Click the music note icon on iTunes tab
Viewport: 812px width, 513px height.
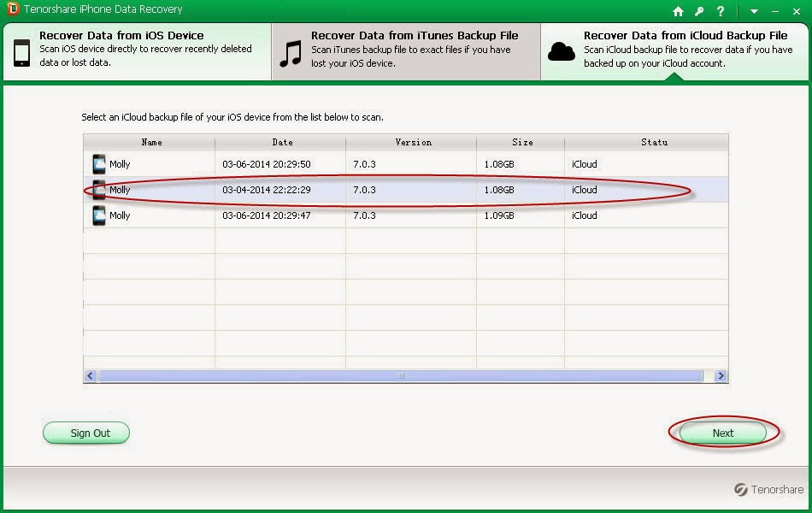(x=291, y=53)
